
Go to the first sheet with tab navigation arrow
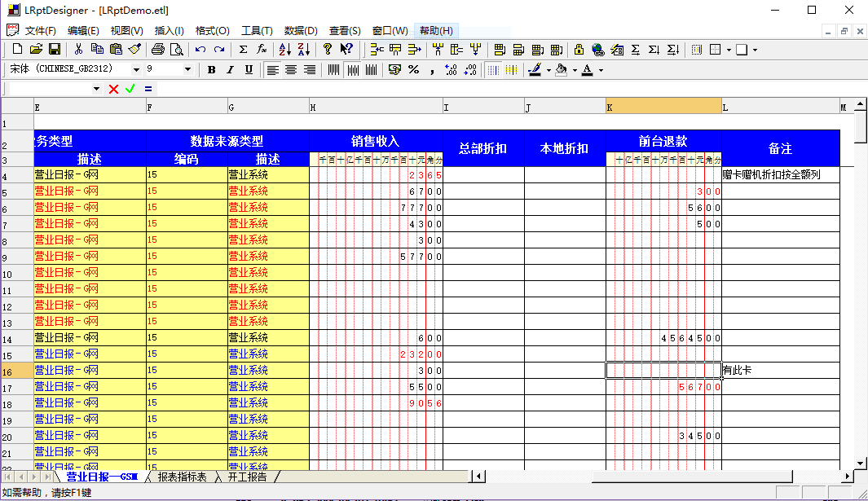click(x=8, y=477)
